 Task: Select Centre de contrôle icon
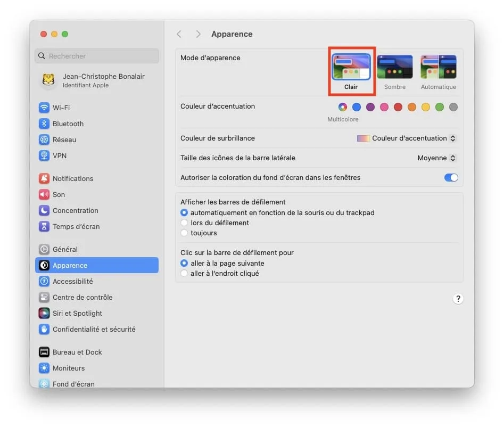[44, 298]
